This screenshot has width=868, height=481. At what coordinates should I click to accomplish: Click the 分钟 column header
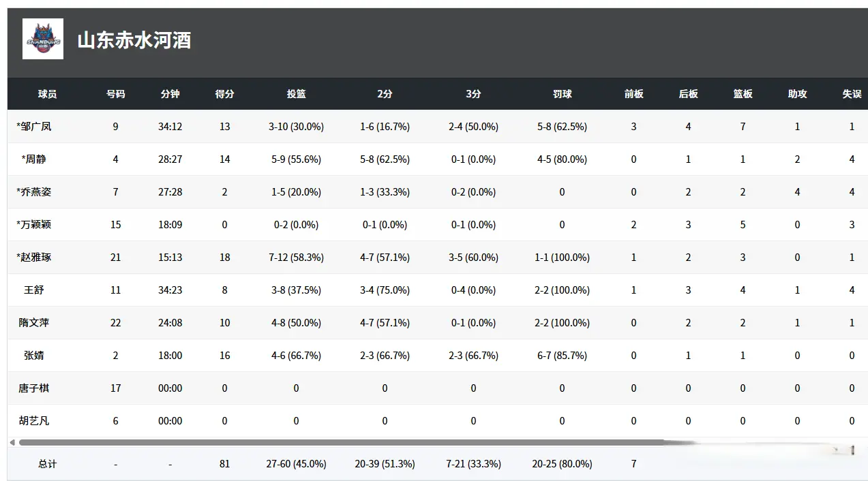(x=170, y=94)
